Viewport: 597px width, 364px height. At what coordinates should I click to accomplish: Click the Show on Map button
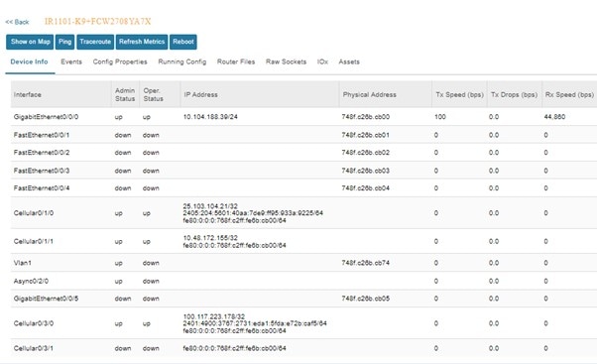30,42
